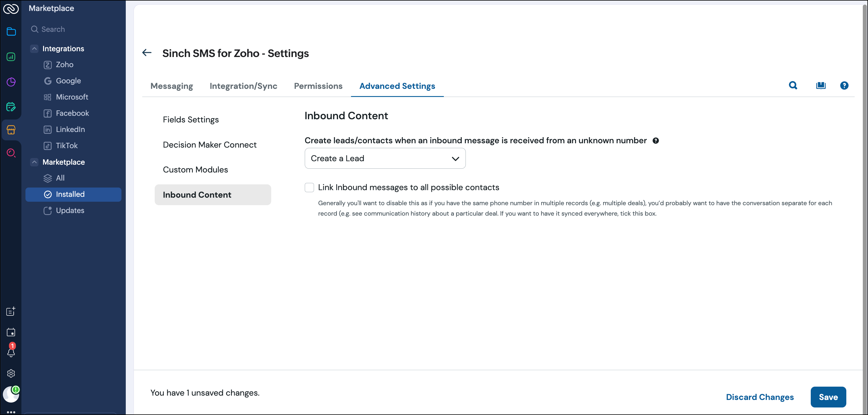Viewport: 868px width, 415px height.
Task: Open the Marketplace storefront rail icon
Action: pyautogui.click(x=11, y=130)
